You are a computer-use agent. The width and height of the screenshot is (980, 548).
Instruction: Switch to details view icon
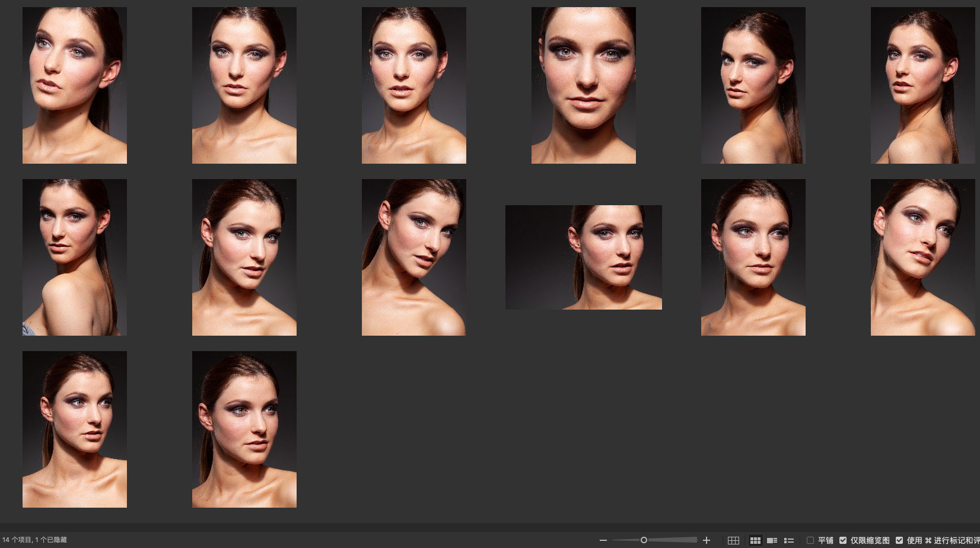[x=772, y=540]
